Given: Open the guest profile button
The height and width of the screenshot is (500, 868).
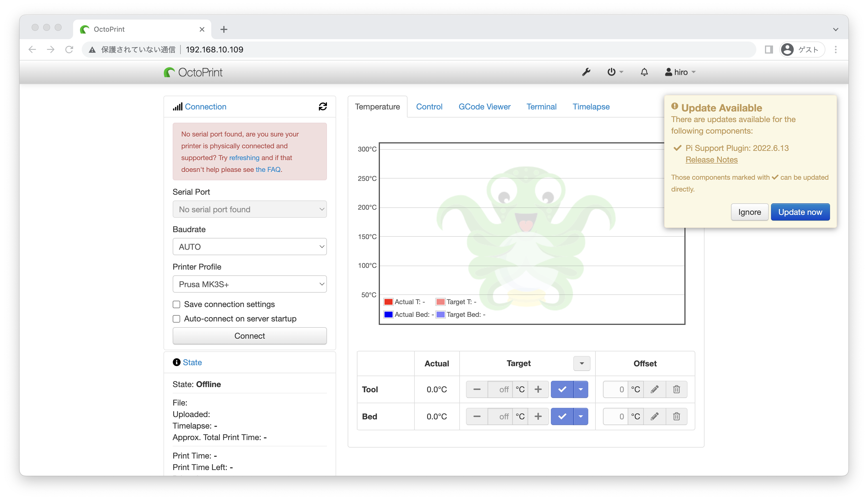Looking at the screenshot, I should [x=802, y=50].
